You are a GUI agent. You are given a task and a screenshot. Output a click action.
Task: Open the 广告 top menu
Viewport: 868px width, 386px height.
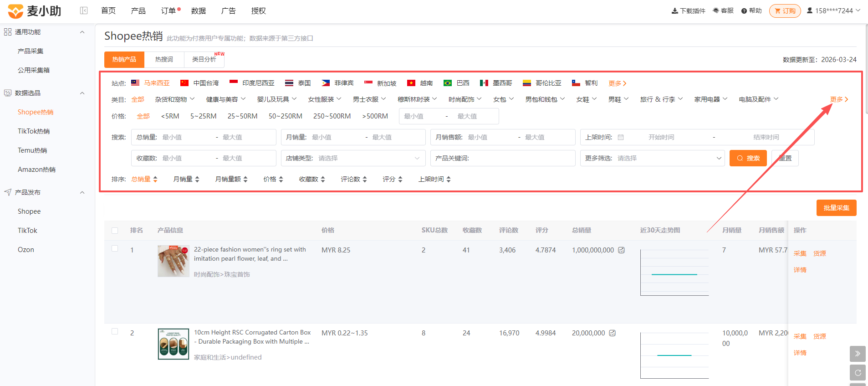(229, 10)
